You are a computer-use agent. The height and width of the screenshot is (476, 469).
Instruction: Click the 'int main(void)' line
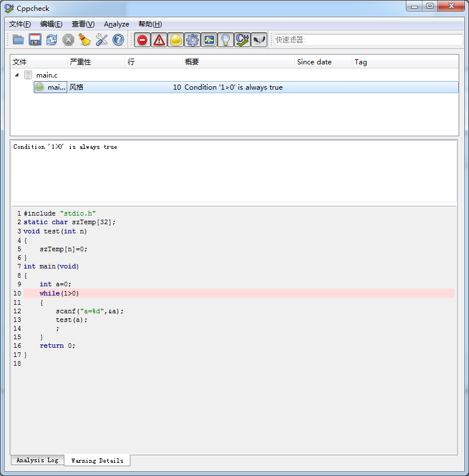click(x=51, y=267)
